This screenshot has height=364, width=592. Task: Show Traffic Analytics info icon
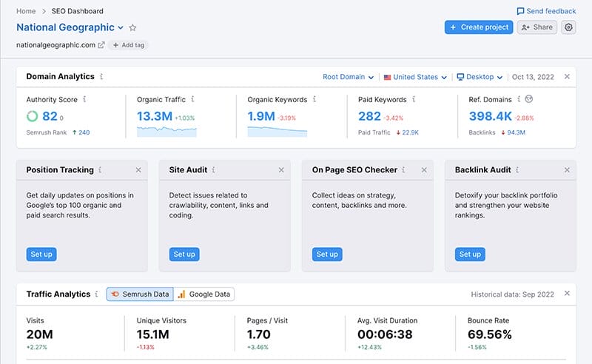[96, 294]
